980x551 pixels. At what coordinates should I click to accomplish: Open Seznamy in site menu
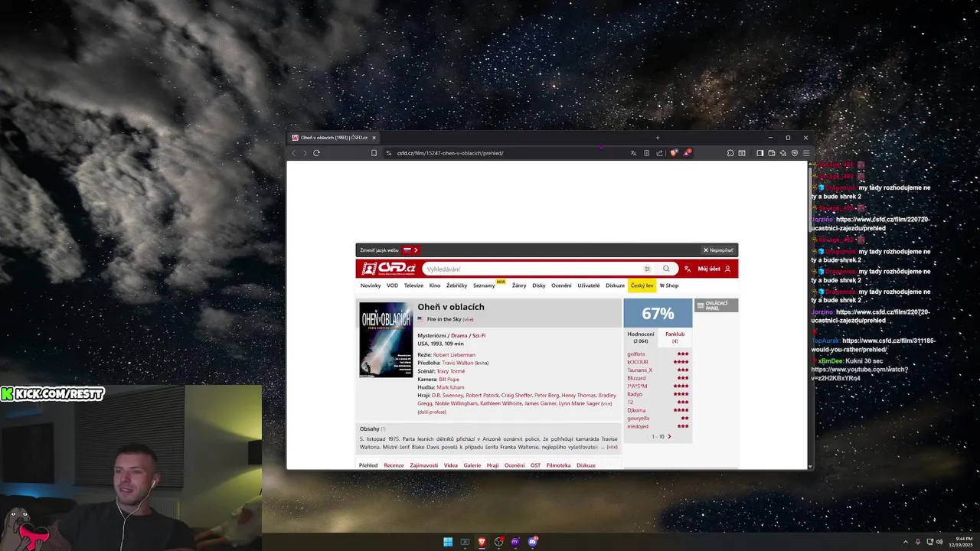pos(484,285)
